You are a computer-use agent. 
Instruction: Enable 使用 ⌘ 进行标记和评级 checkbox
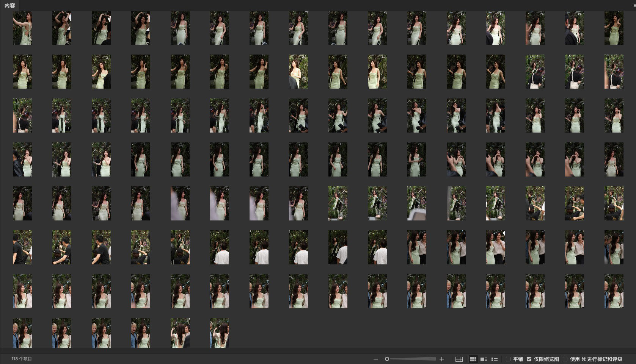565,359
